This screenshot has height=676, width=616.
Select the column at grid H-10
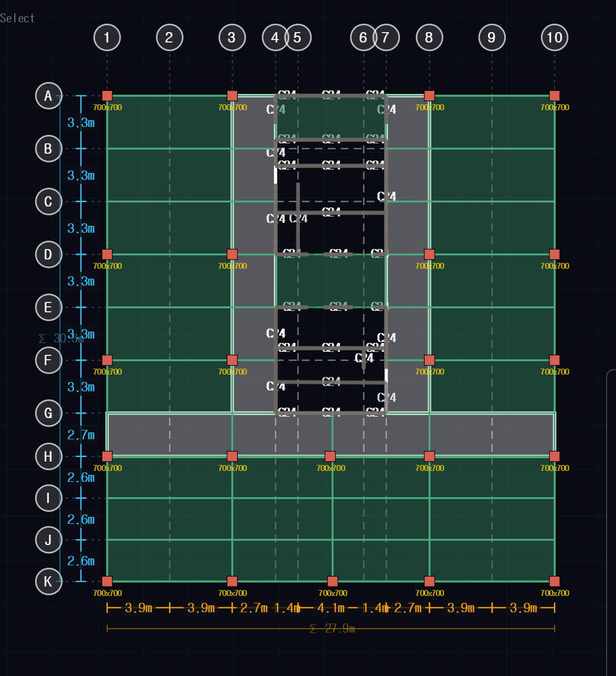coord(555,456)
